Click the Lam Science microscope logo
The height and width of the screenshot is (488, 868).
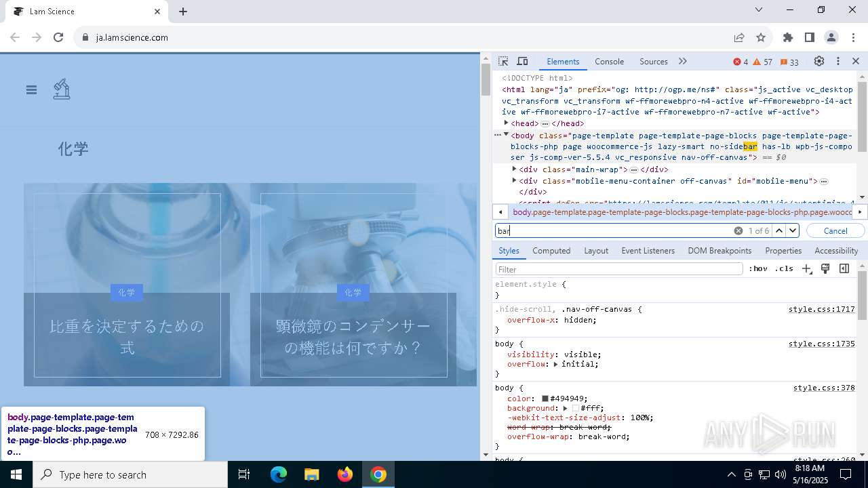[62, 89]
